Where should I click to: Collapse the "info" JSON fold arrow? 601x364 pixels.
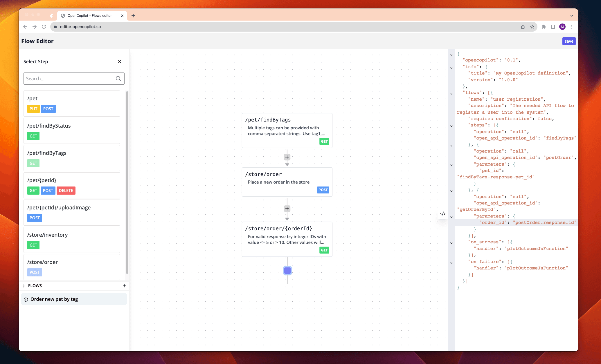tap(451, 68)
